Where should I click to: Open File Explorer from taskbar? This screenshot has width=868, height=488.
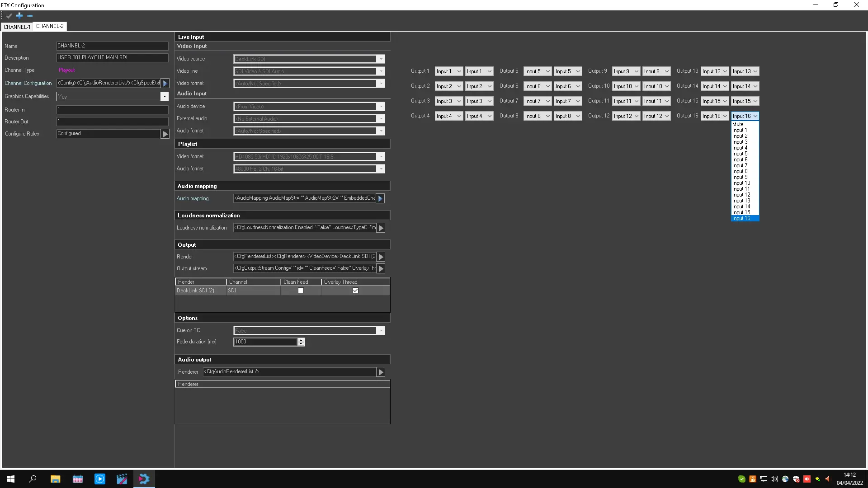(x=55, y=479)
